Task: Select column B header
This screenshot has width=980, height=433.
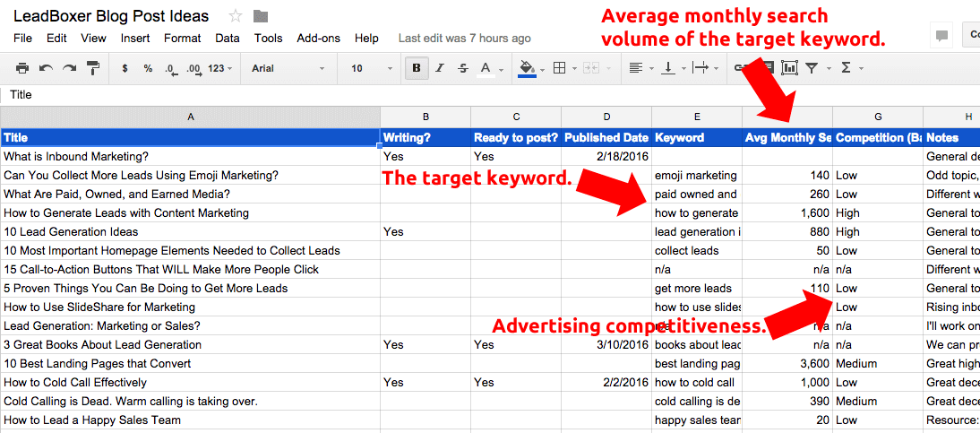Action: click(426, 117)
